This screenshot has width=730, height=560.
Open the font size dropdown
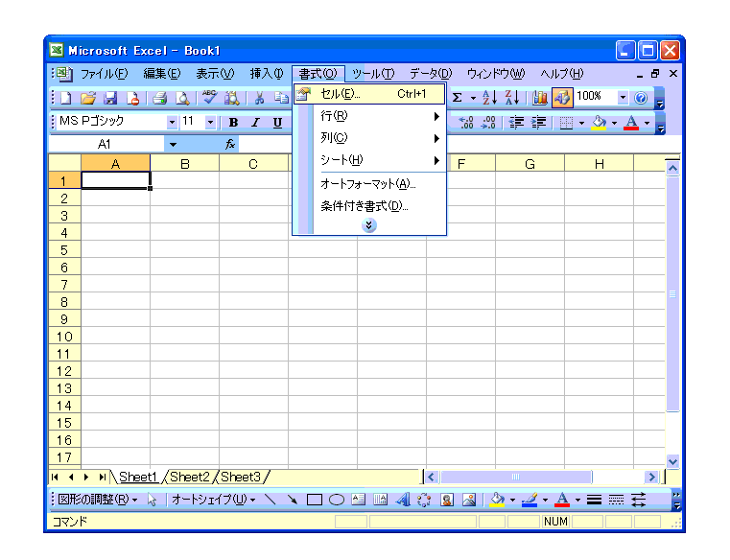211,122
